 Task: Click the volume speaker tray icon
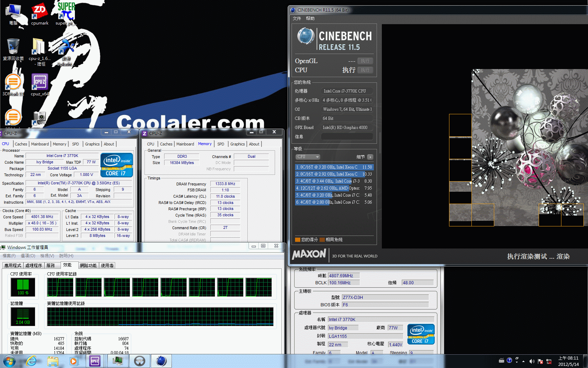[x=532, y=361]
